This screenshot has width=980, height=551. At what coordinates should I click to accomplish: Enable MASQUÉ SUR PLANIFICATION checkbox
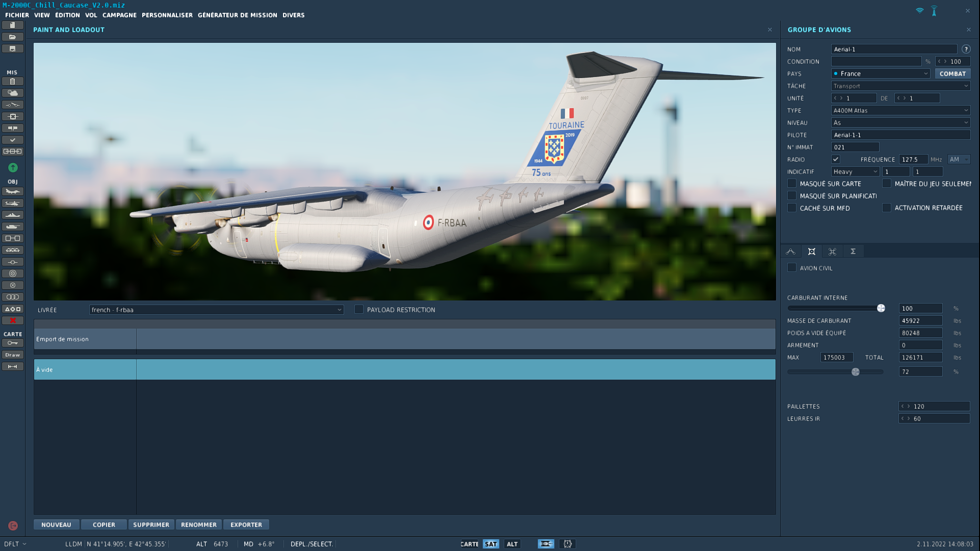click(792, 195)
